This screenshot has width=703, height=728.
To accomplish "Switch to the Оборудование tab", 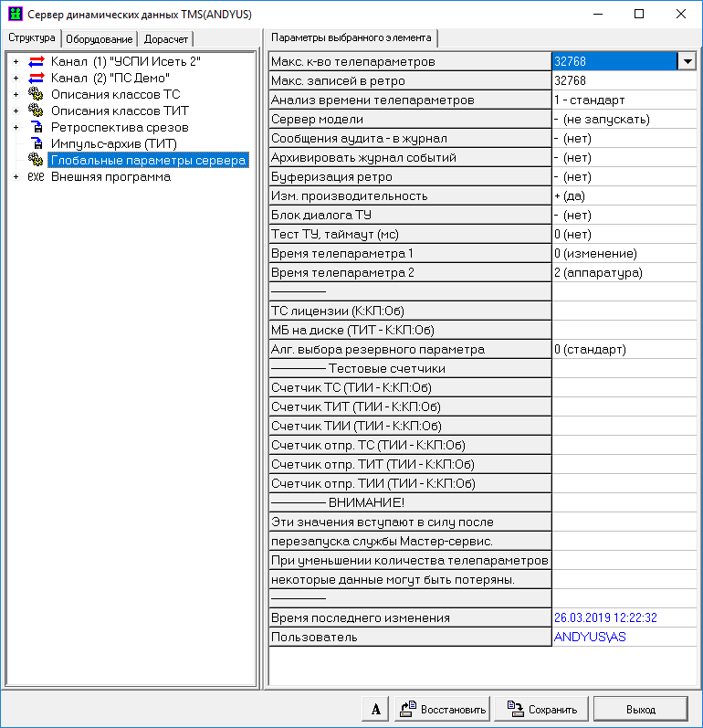I will [100, 39].
